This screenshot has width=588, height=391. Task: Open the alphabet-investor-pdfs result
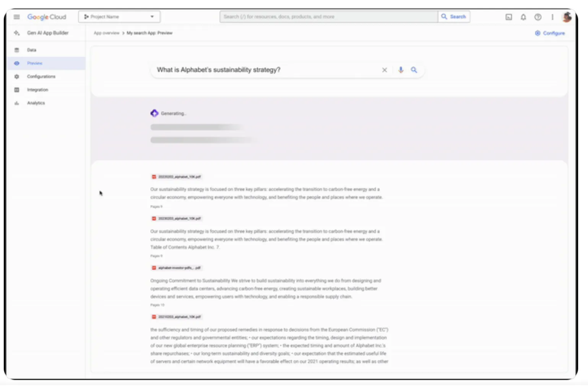coord(176,268)
